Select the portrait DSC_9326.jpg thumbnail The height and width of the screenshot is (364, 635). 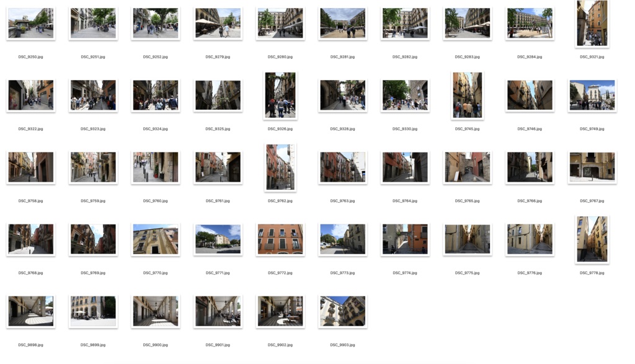(280, 95)
